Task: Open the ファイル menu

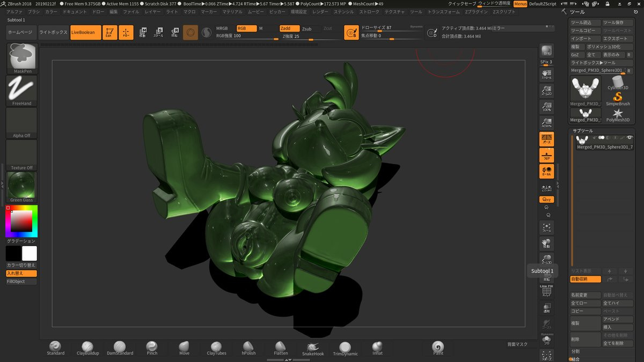Action: tap(131, 11)
